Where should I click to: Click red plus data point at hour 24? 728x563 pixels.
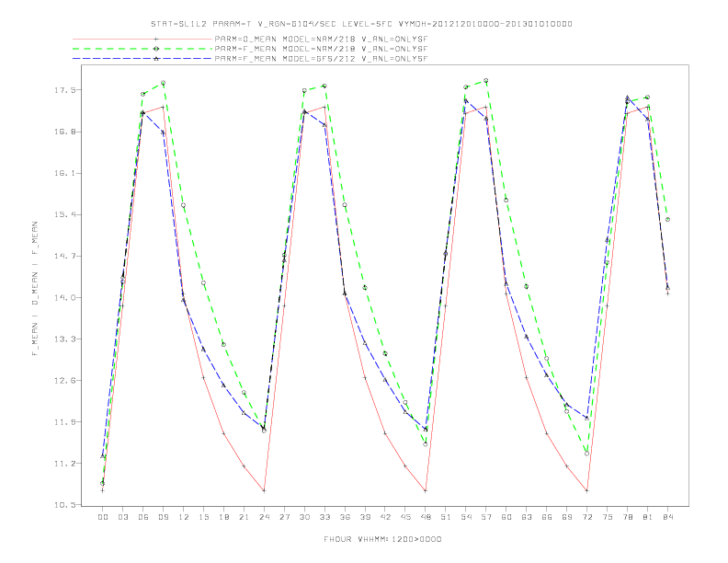(264, 490)
